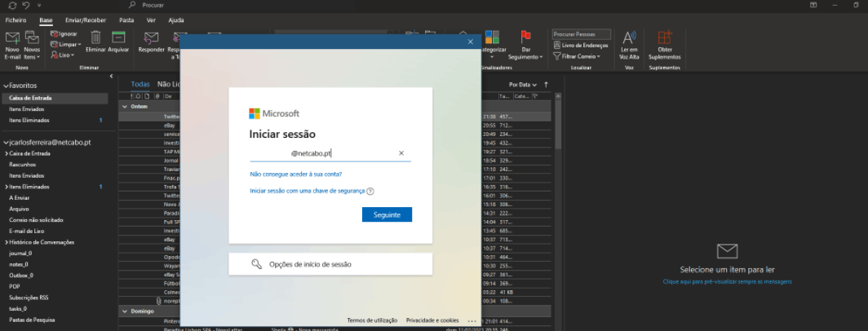Click the undo icon in Outlook title bar
This screenshot has width=868, height=331.
[26, 5]
